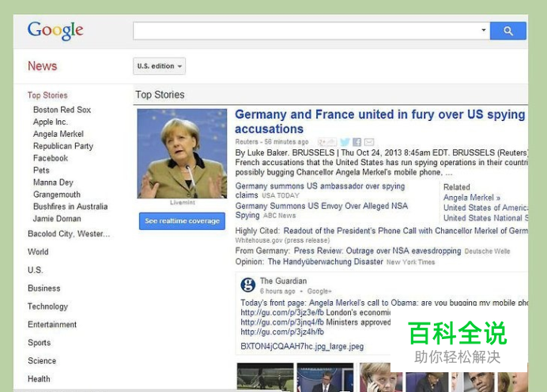
Task: Open The Guardian source name
Action: pos(283,281)
